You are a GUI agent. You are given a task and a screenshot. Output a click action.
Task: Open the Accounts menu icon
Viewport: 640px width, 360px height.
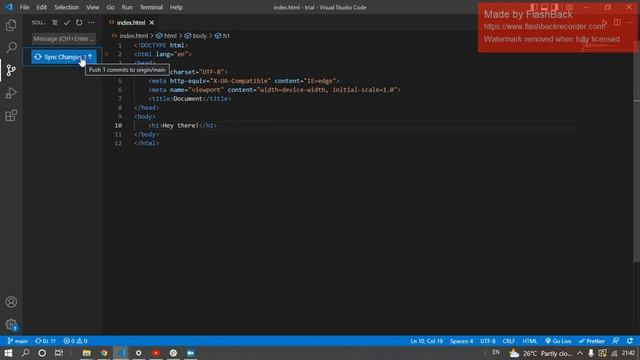pyautogui.click(x=11, y=302)
